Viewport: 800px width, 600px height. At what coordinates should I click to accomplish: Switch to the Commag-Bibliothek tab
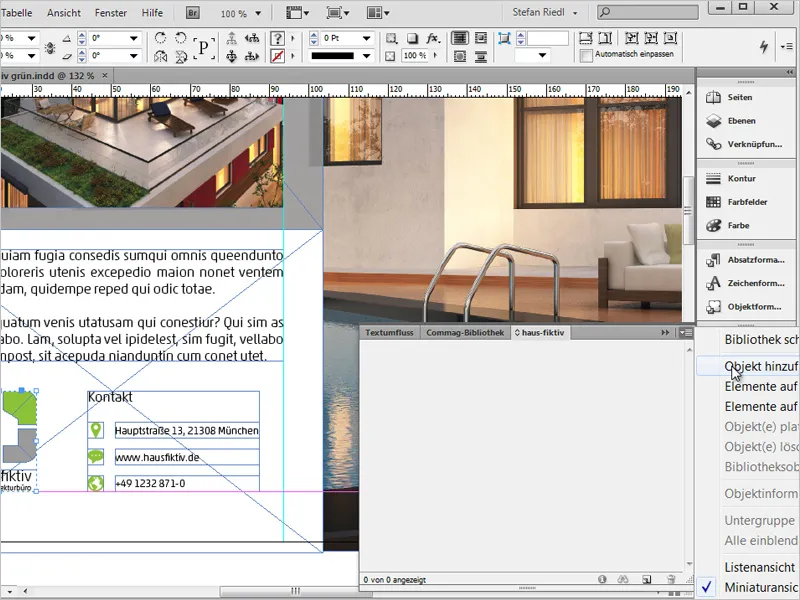(x=465, y=333)
